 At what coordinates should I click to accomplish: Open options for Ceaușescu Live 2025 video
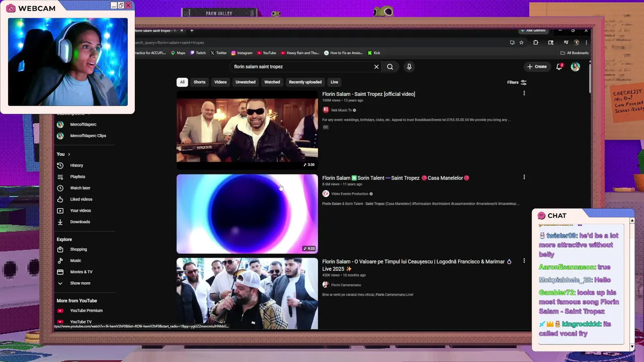[524, 261]
